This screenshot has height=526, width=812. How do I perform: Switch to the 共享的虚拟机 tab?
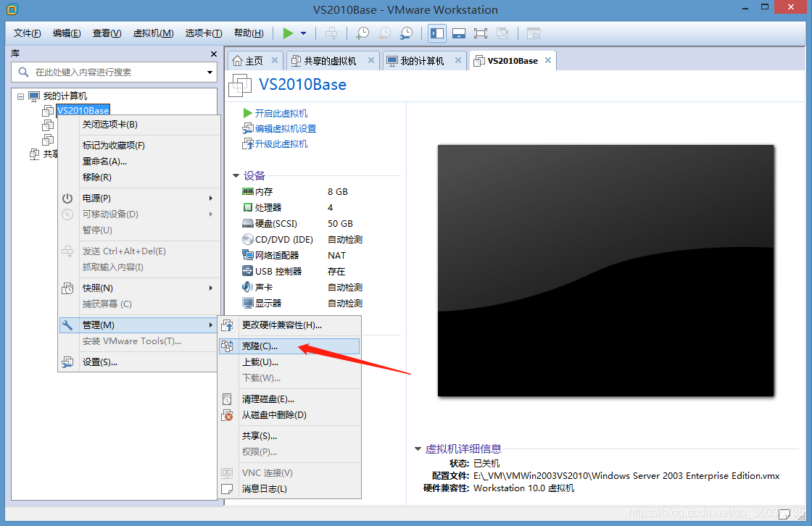[331, 61]
